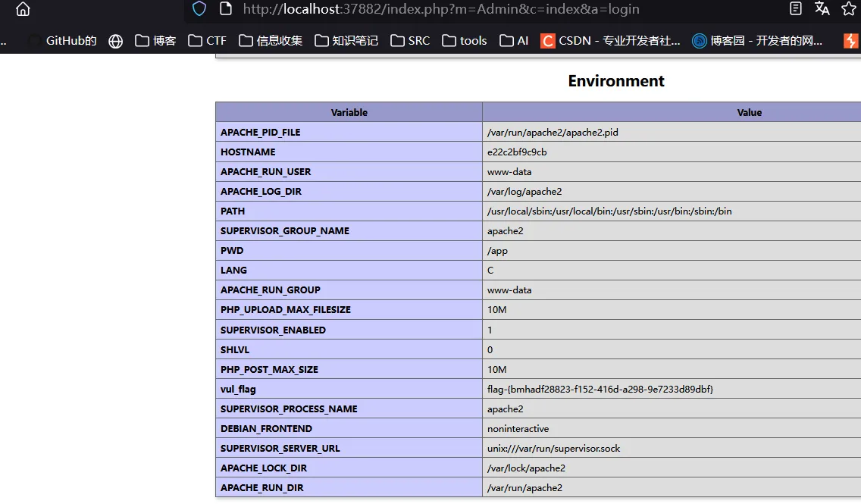
Task: Select PHP_UPLOAD_MAX_FILESIZE variable
Action: click(x=286, y=310)
